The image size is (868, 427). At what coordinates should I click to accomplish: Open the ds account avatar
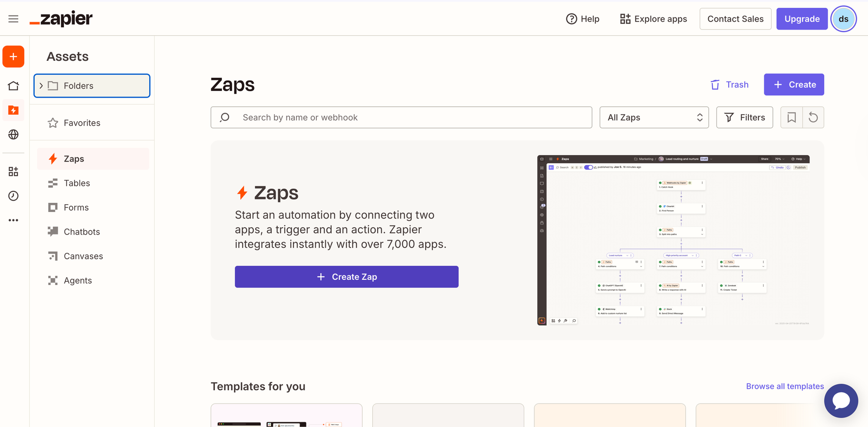843,19
